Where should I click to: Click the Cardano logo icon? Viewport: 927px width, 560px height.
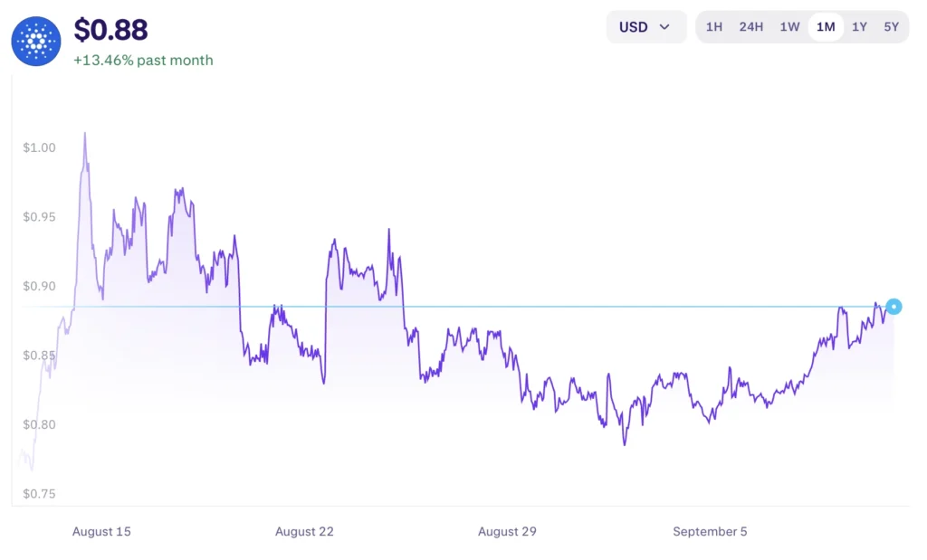[34, 40]
